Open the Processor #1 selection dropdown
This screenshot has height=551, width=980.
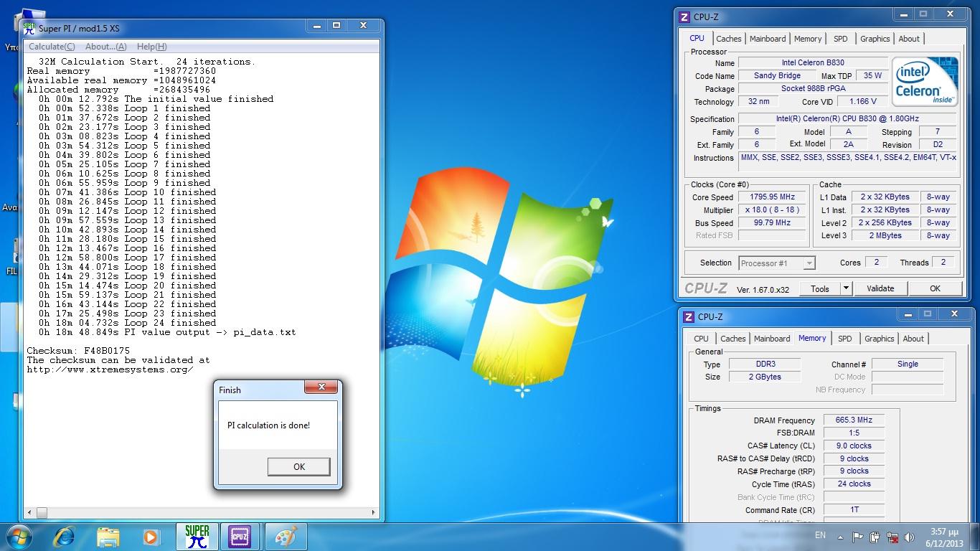[x=777, y=263]
